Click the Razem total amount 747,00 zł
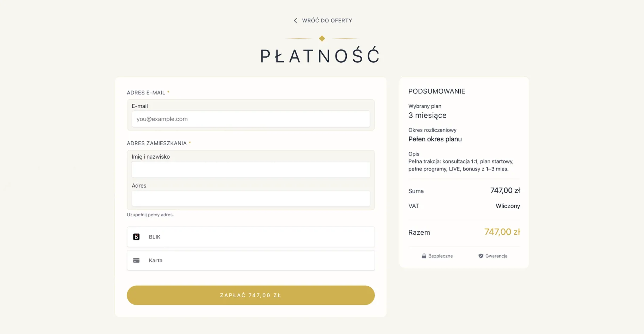 pyautogui.click(x=502, y=232)
